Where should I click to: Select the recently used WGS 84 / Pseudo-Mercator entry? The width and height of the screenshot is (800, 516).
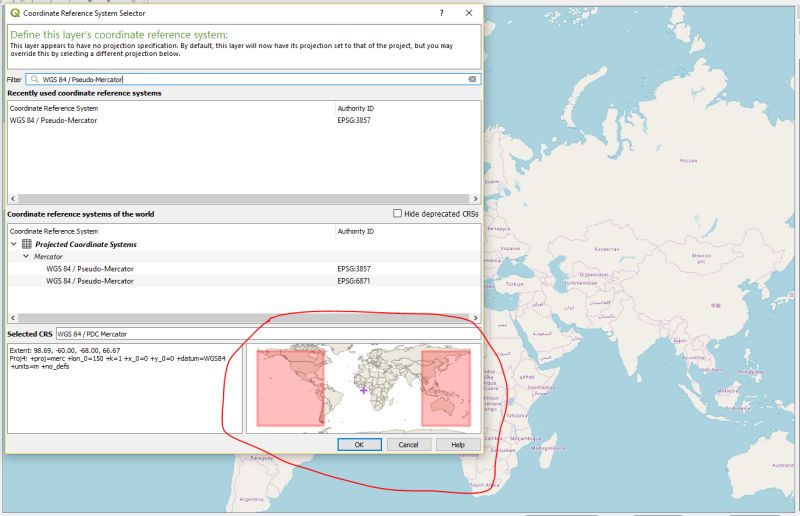[x=244, y=120]
